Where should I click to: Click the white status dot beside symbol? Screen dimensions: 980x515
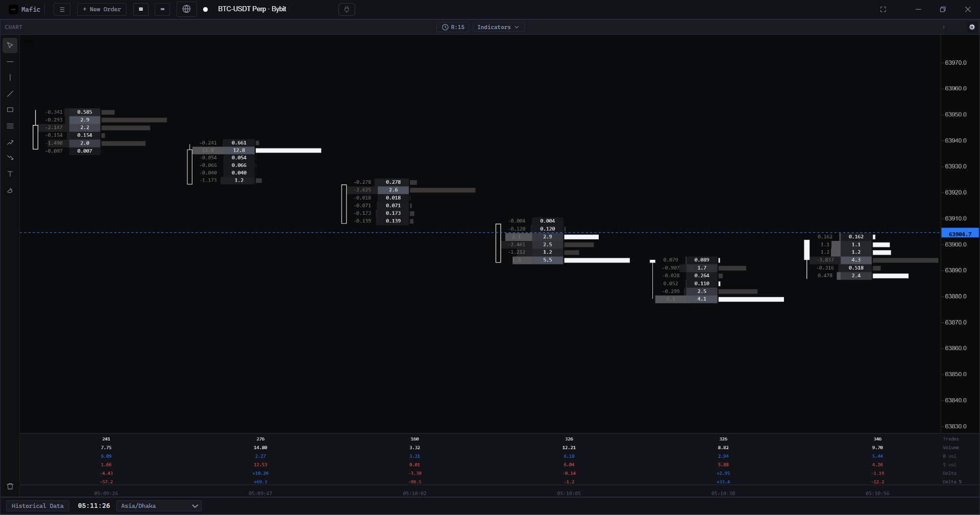pos(205,9)
